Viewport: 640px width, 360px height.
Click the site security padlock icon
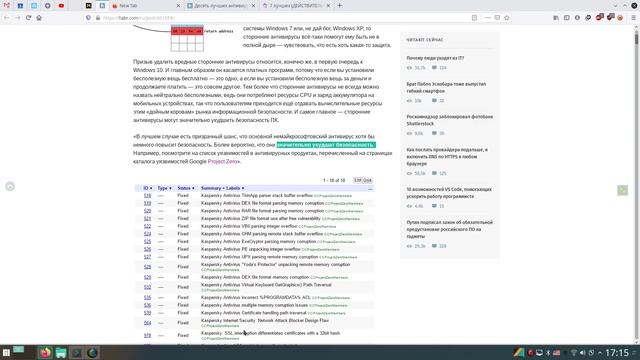[98, 18]
